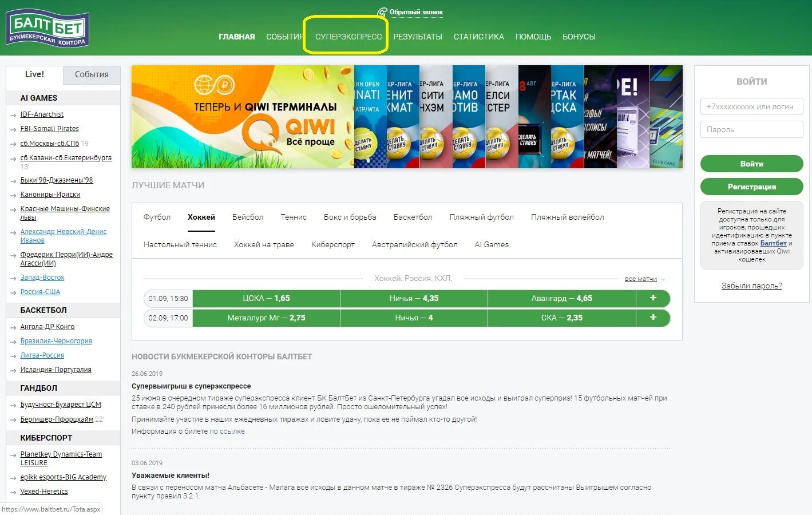Open the Канониры-Ириски live match
The height and width of the screenshot is (515, 812).
point(50,195)
